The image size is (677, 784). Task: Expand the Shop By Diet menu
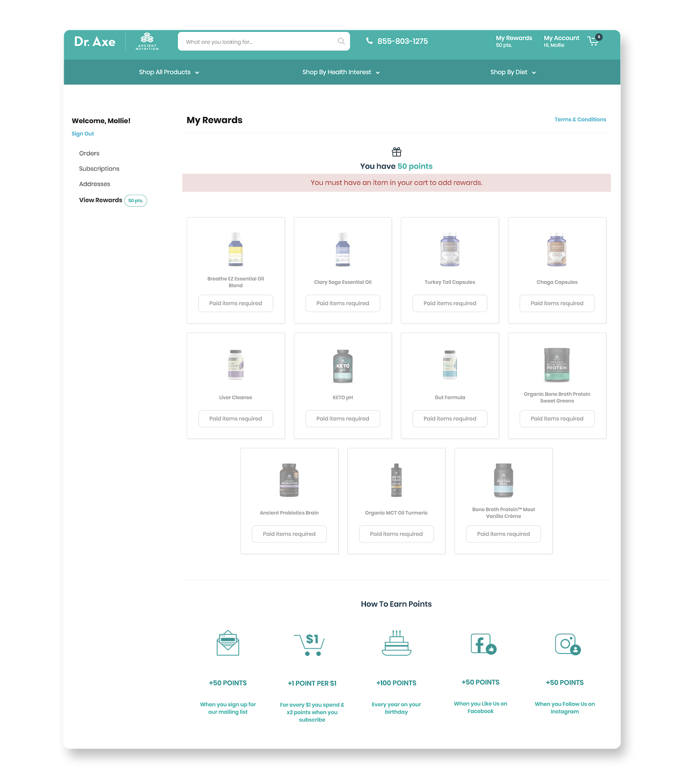point(513,72)
